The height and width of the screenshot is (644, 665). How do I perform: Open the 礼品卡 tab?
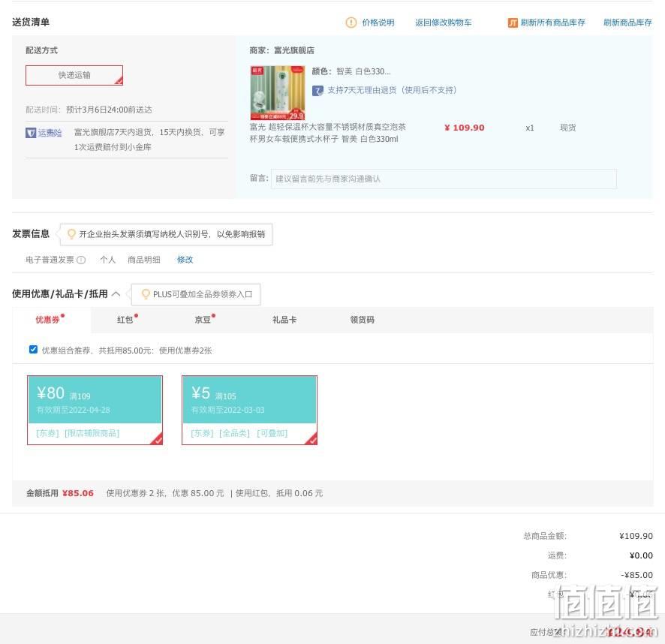point(284,320)
